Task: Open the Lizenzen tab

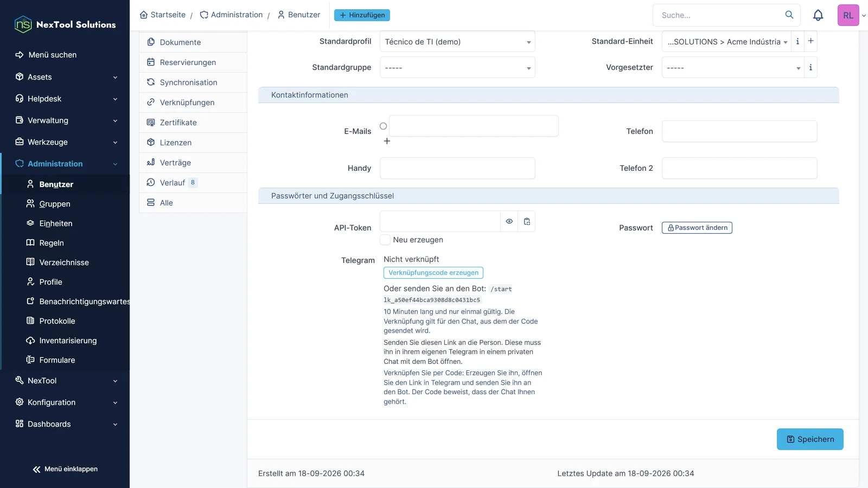Action: [x=193, y=143]
